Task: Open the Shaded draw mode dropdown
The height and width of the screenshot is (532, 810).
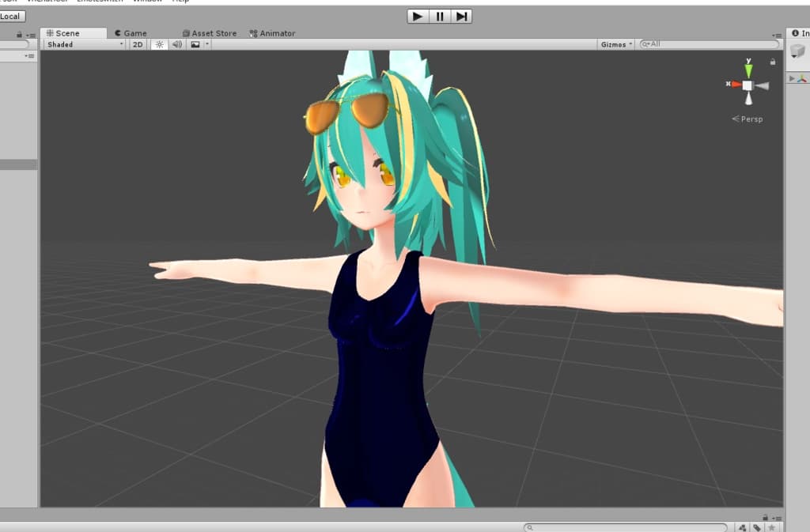Action: pos(85,45)
